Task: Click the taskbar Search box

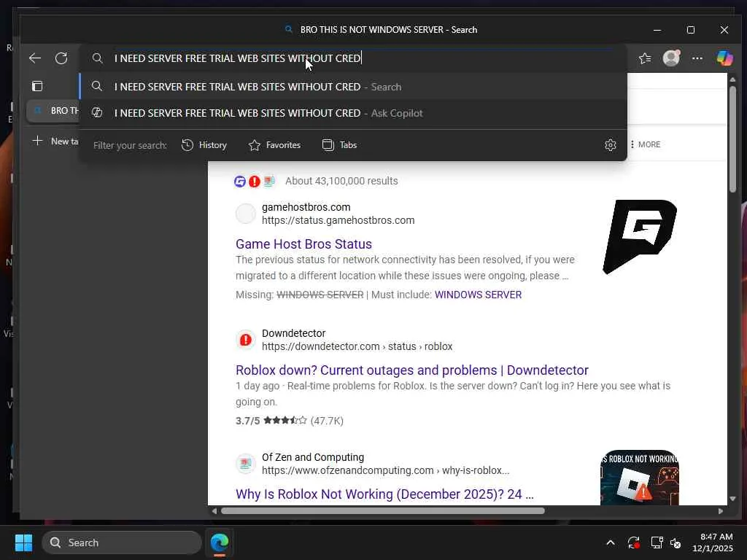Action: click(x=122, y=542)
